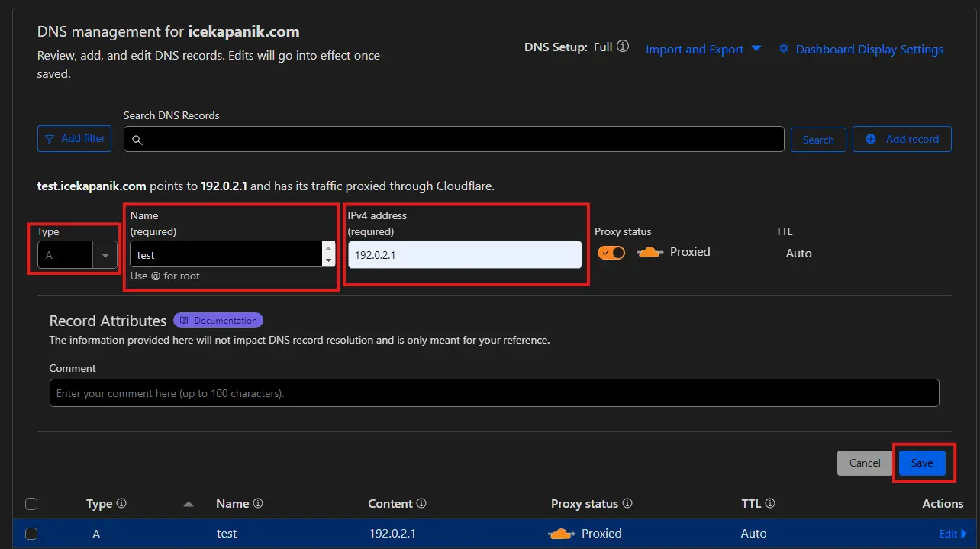The image size is (980, 549).
Task: Click the test name cell in table
Action: click(227, 534)
